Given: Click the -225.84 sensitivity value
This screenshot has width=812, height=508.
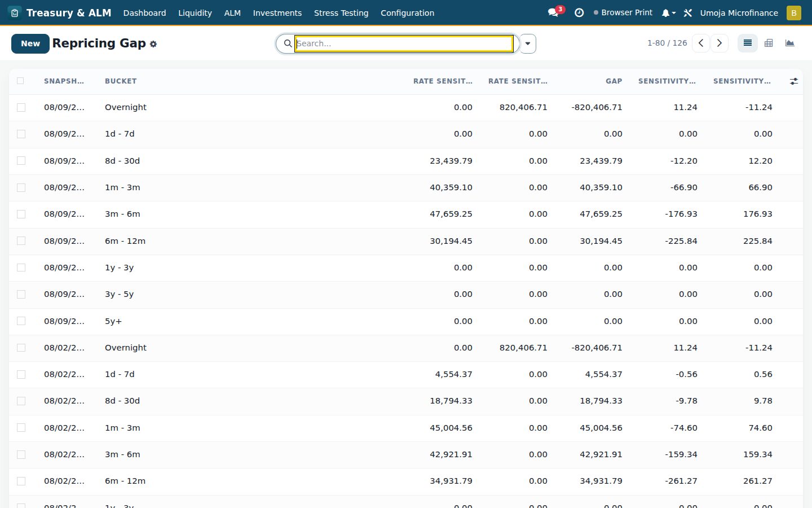Looking at the screenshot, I should pos(681,241).
